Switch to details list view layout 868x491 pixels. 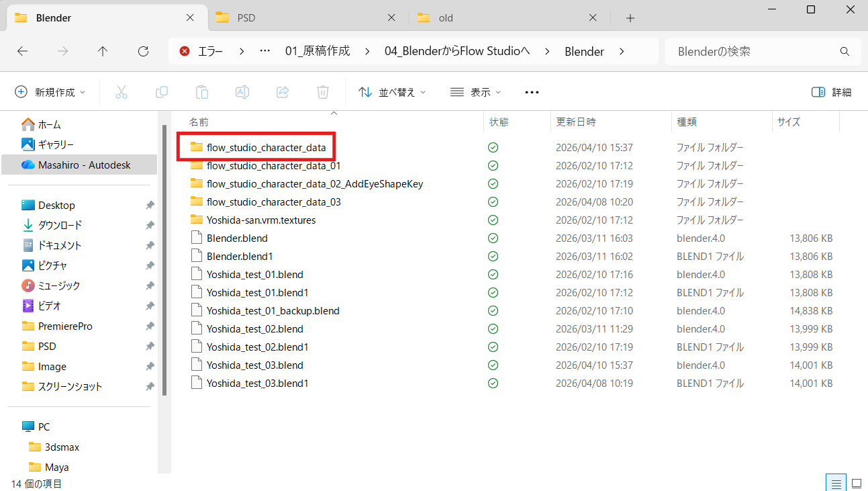click(x=836, y=482)
